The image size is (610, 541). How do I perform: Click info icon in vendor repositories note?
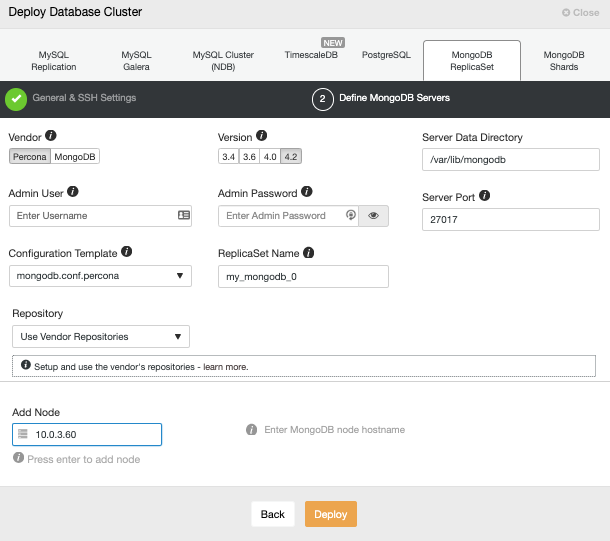[x=26, y=365]
